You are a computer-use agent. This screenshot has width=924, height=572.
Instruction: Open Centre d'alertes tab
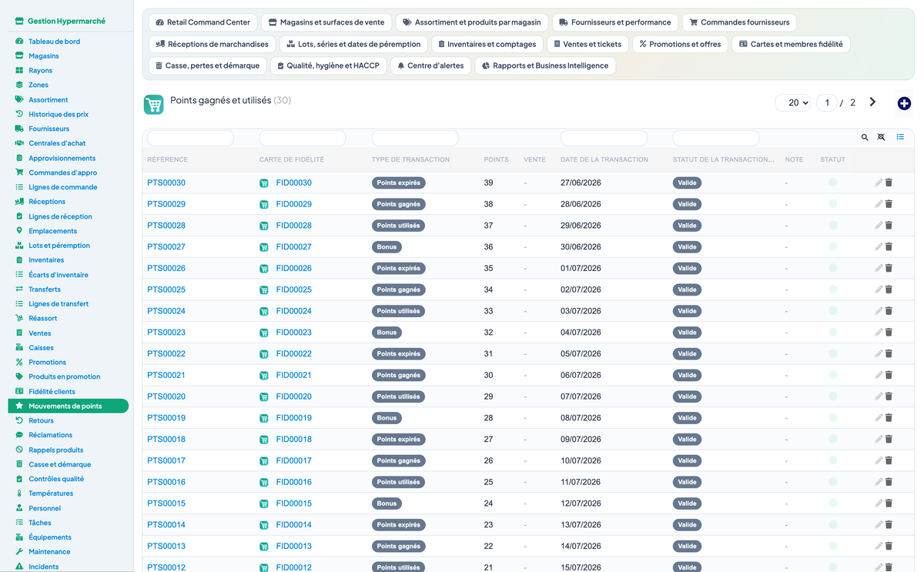(430, 65)
